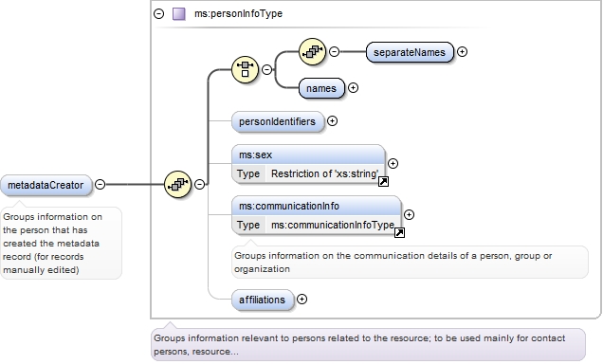Select the separateNames element

coord(410,52)
